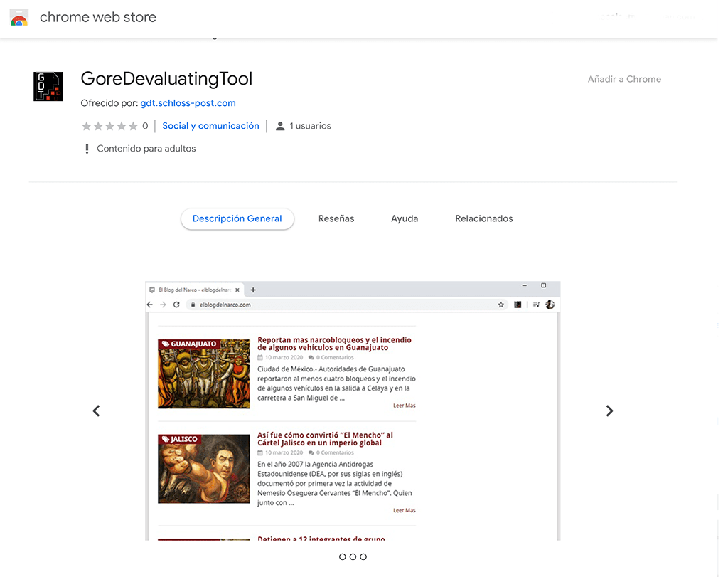Click the GUANAJUATO tag label
The height and width of the screenshot is (577, 728).
click(x=189, y=344)
